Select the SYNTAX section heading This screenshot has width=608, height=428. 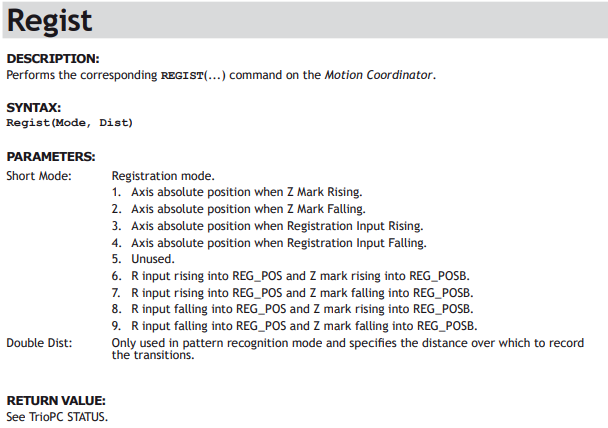pyautogui.click(x=34, y=107)
